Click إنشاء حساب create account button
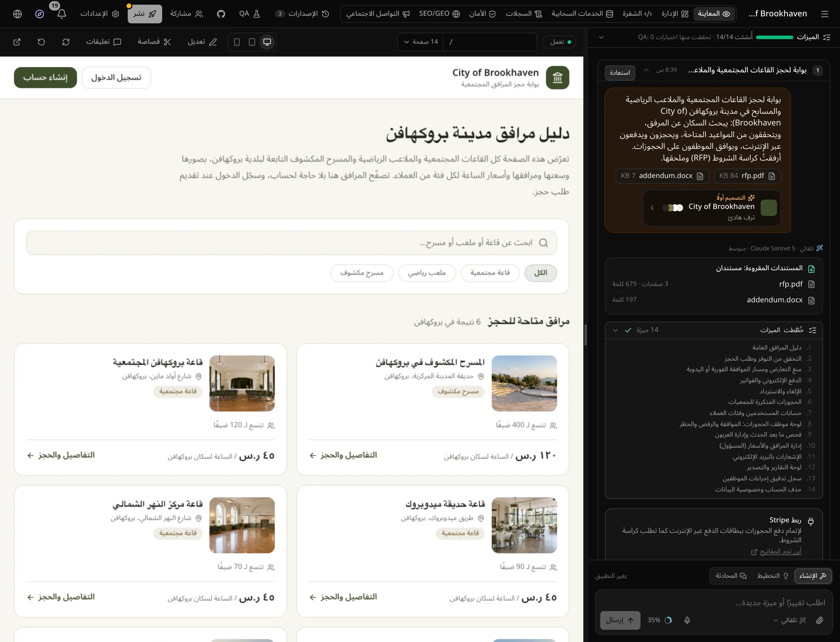The image size is (840, 642). coord(45,78)
